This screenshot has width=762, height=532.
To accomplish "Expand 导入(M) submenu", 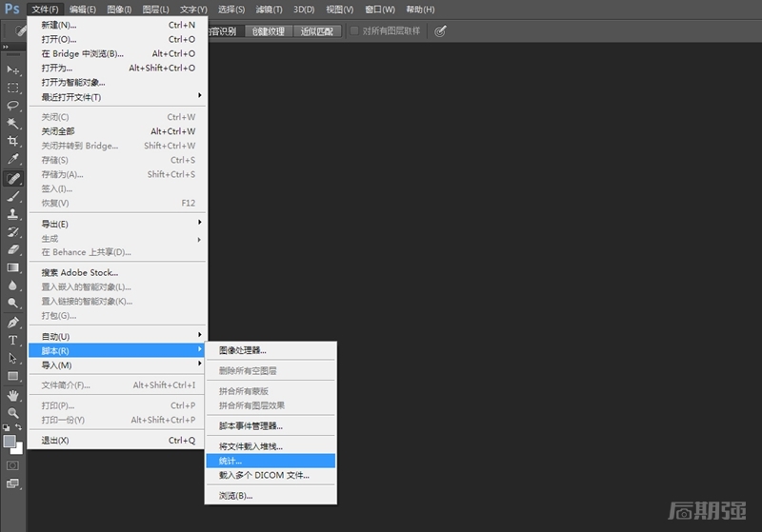I will point(117,365).
